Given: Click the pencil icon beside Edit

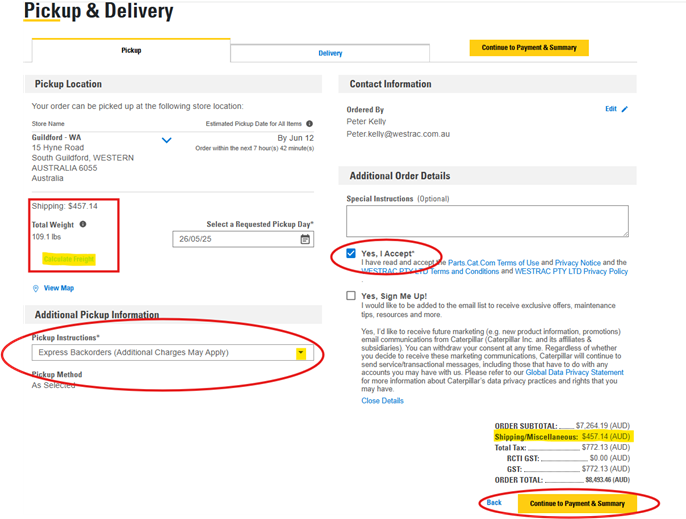Looking at the screenshot, I should [x=625, y=109].
